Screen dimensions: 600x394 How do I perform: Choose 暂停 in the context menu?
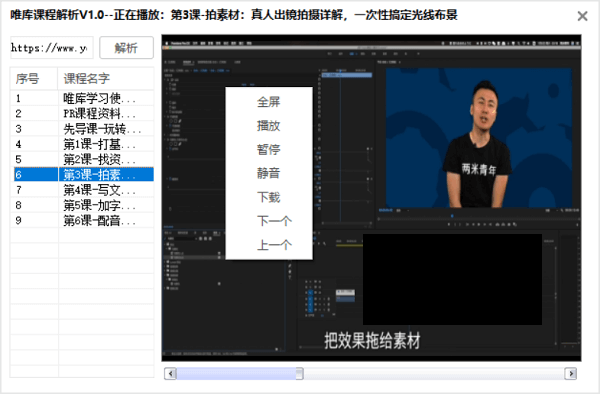click(269, 149)
